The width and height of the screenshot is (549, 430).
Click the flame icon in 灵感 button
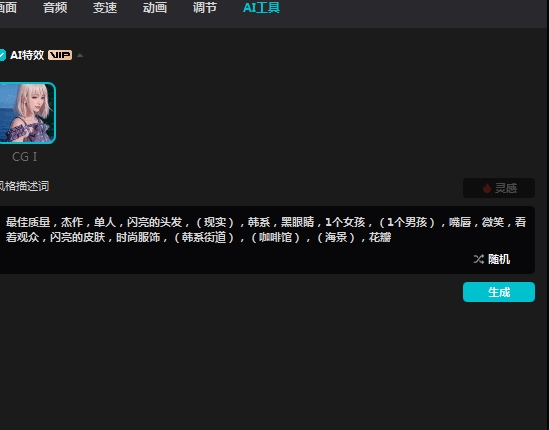[x=487, y=188]
